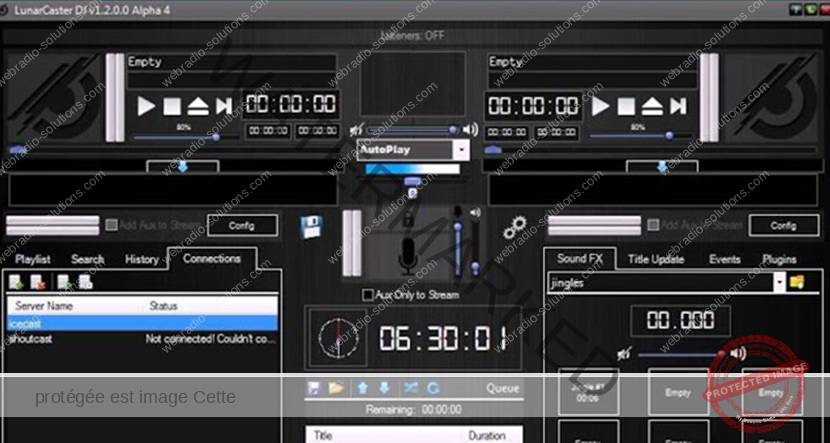Click the floppy disk save icon
Screen dimensions: 830x443
312,226
